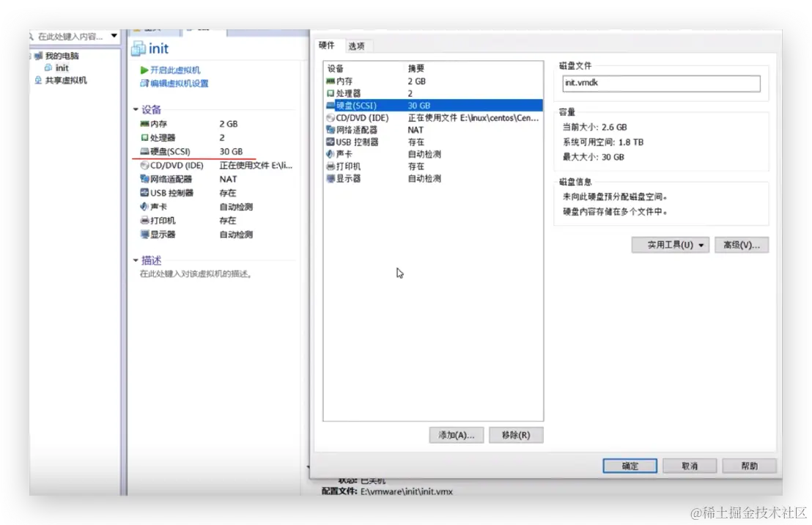Click the 摘要 column header
This screenshot has width=812, height=525.
416,68
